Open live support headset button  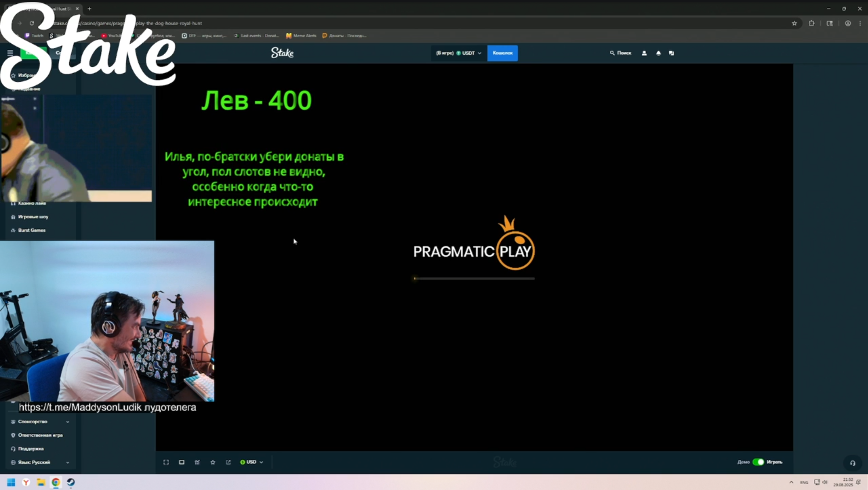[852, 463]
